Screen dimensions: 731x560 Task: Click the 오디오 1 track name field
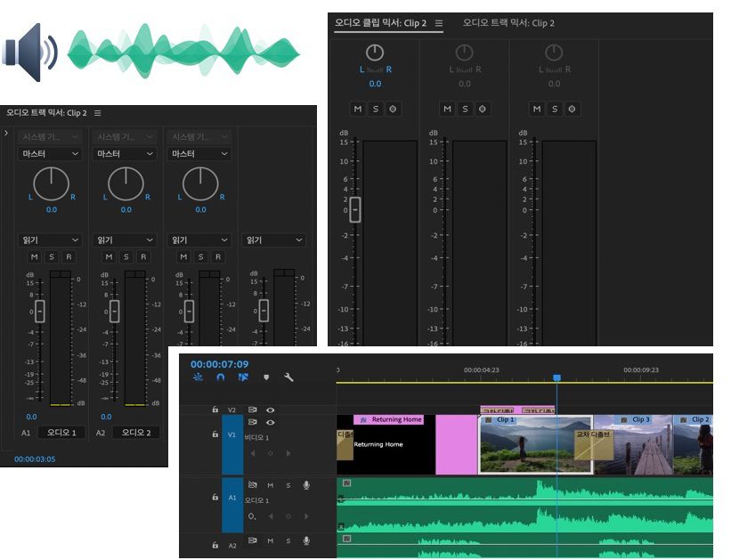61,433
